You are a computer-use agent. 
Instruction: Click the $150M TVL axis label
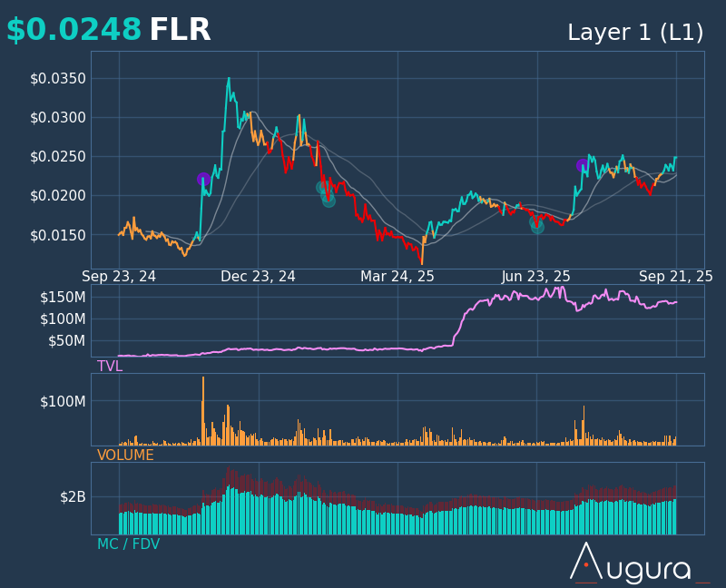[x=63, y=298]
